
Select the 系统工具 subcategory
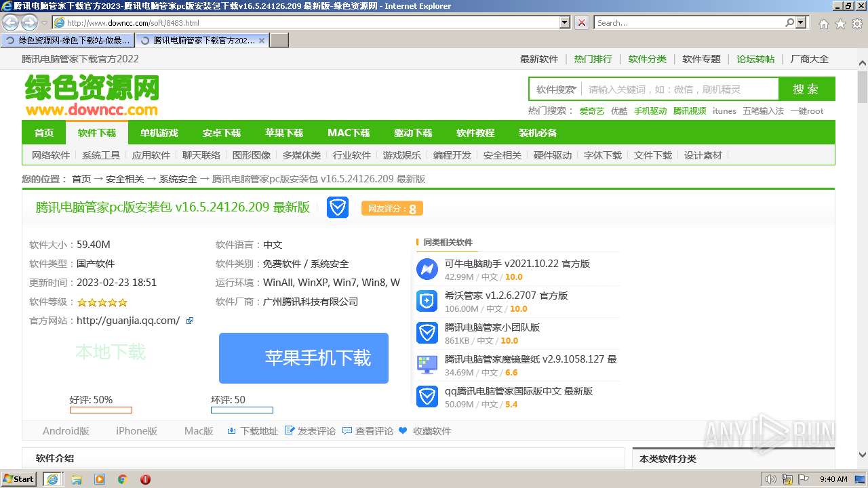tap(101, 155)
